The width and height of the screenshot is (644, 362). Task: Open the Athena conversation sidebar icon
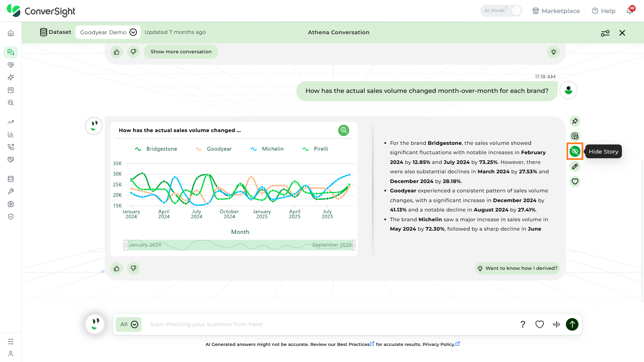[x=11, y=52]
